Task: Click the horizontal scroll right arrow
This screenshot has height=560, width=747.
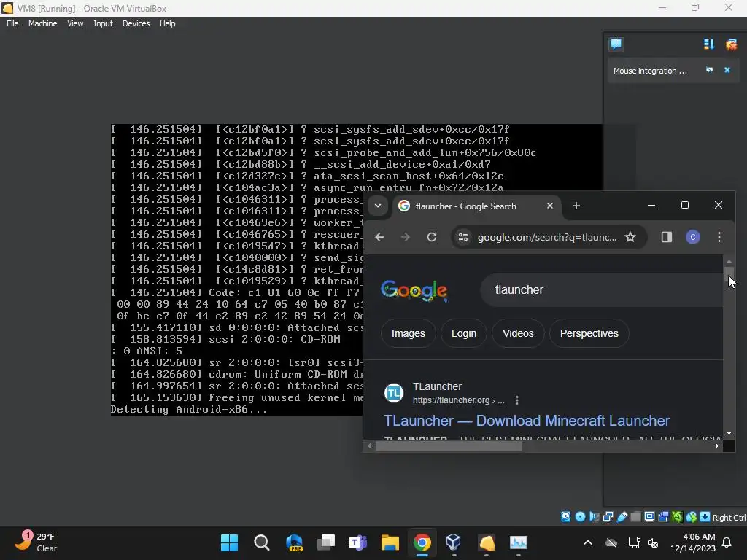Action: point(717,446)
